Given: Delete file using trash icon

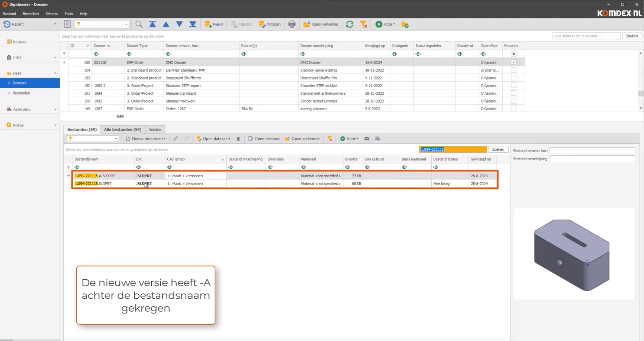Looking at the screenshot, I should pos(238,139).
